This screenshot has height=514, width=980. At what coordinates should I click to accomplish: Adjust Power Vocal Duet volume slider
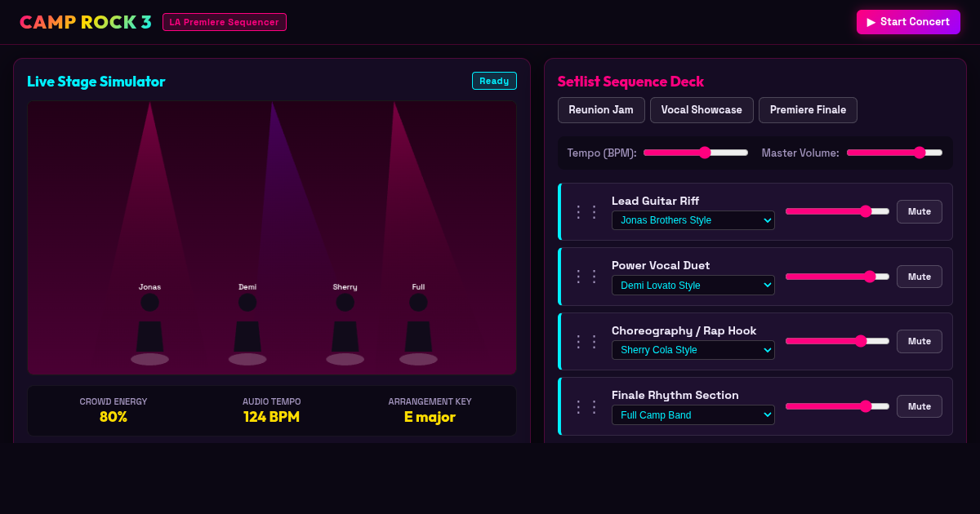[837, 277]
